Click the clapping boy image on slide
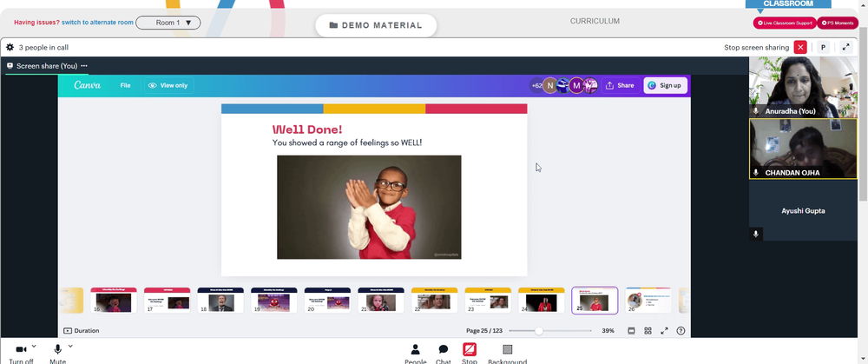This screenshot has width=868, height=364. 369,208
